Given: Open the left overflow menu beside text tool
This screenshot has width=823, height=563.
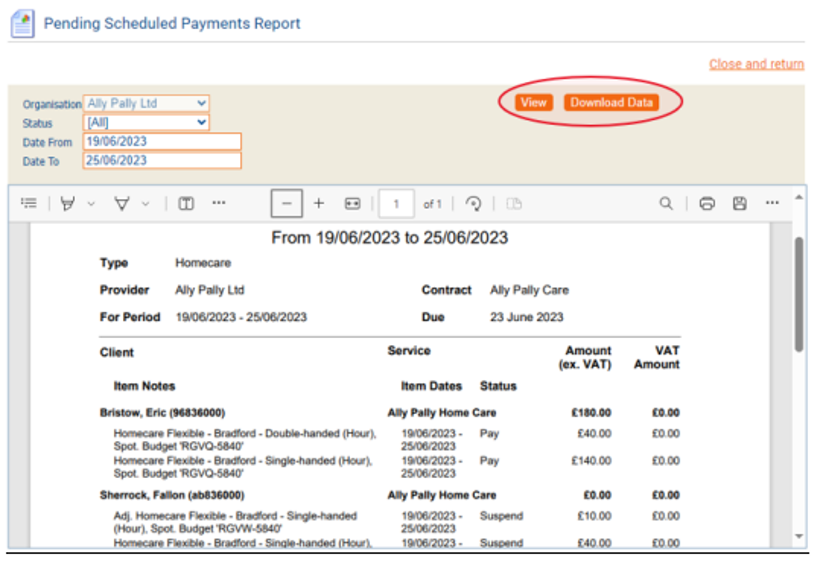Looking at the screenshot, I should (218, 203).
